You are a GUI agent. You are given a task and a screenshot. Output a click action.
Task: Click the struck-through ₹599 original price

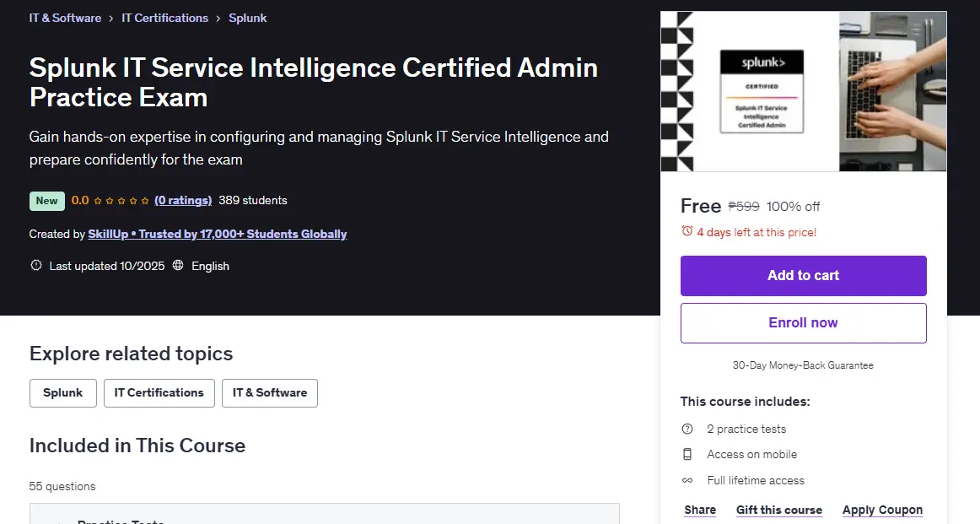coord(744,207)
